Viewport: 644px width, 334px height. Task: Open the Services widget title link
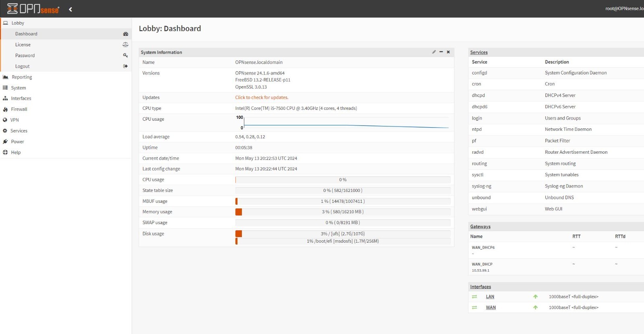click(479, 52)
